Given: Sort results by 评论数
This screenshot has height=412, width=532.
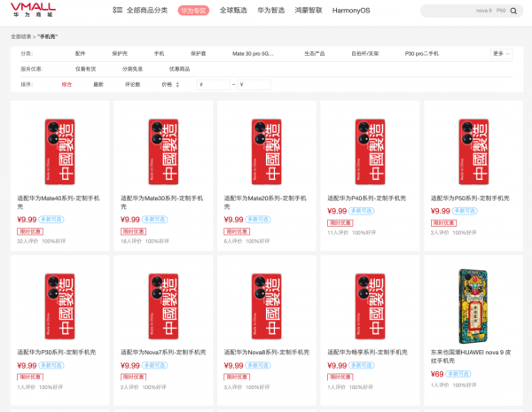Looking at the screenshot, I should [133, 84].
